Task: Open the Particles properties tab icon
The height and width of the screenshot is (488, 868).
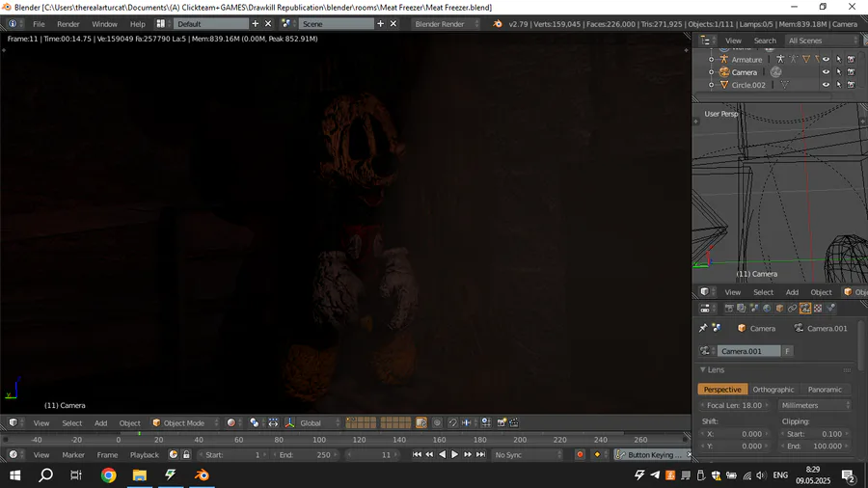Action: 830,309
